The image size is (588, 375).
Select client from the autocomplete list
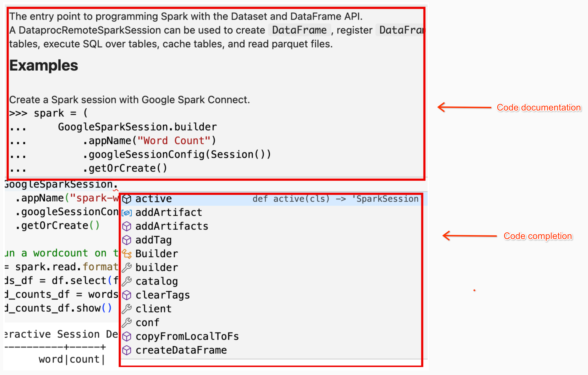[x=153, y=309]
